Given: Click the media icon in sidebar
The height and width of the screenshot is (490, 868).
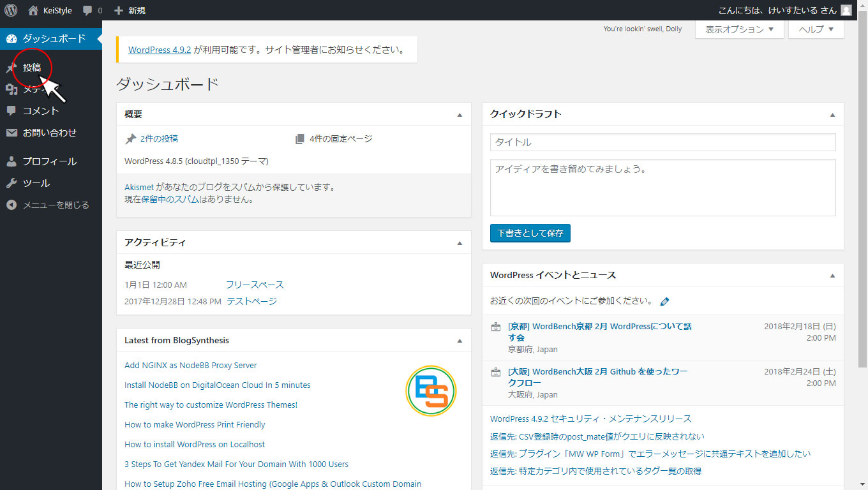Looking at the screenshot, I should pos(11,89).
